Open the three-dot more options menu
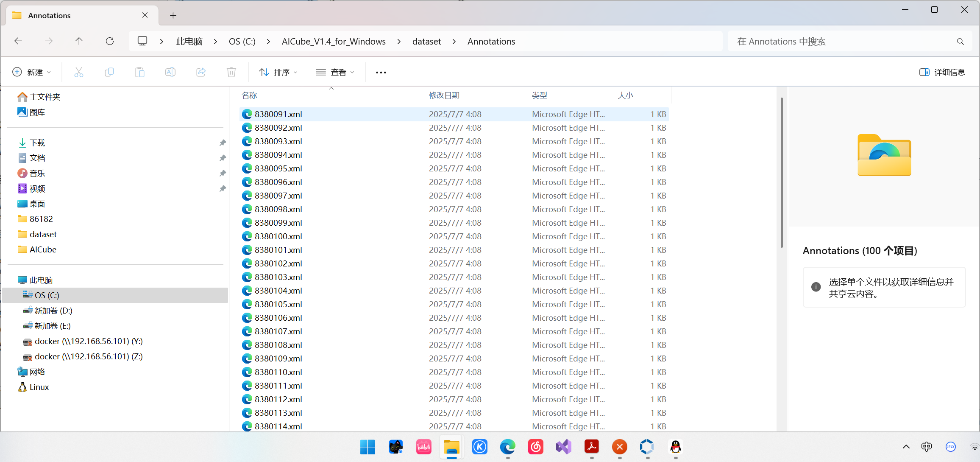 pyautogui.click(x=381, y=73)
